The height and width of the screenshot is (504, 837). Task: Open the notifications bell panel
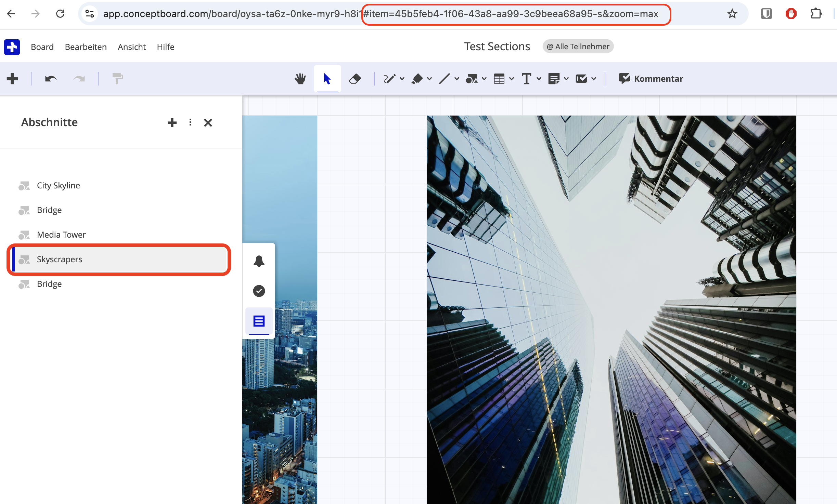(259, 261)
